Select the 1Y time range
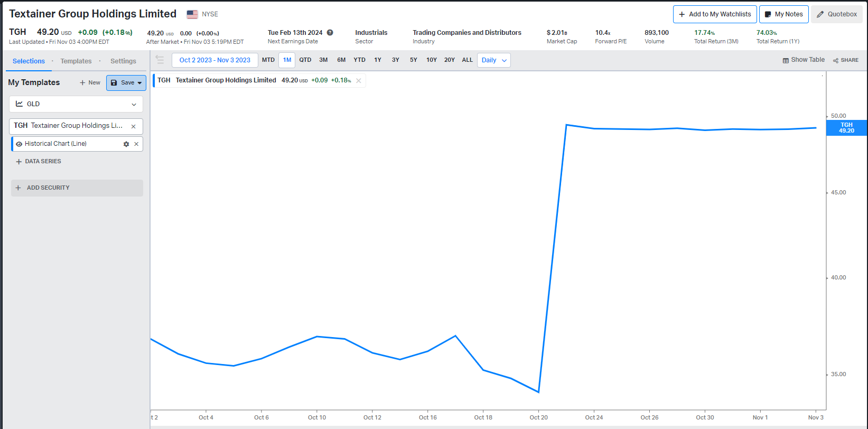Screen dimensions: 868x429 click(378, 60)
